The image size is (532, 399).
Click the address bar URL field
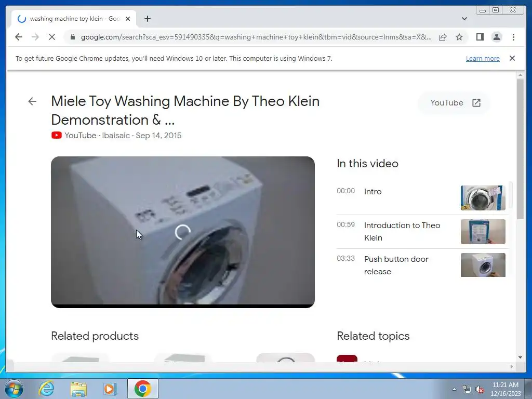pyautogui.click(x=256, y=37)
